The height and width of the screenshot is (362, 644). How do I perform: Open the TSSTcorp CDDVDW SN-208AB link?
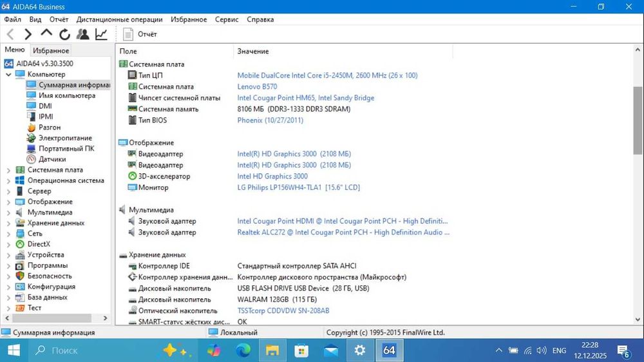[x=283, y=310]
